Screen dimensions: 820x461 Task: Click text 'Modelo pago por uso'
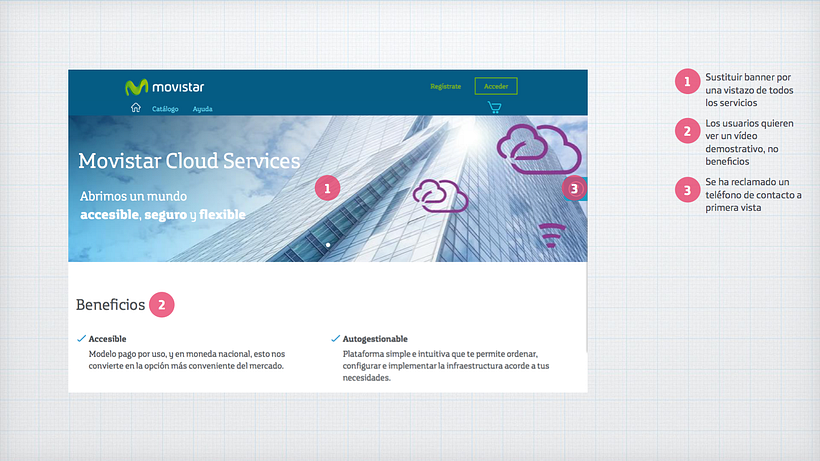[x=127, y=354]
